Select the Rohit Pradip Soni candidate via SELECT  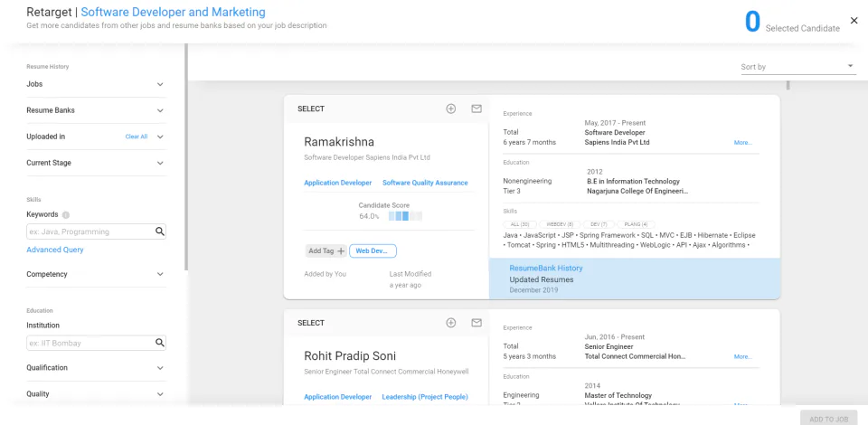click(x=311, y=323)
